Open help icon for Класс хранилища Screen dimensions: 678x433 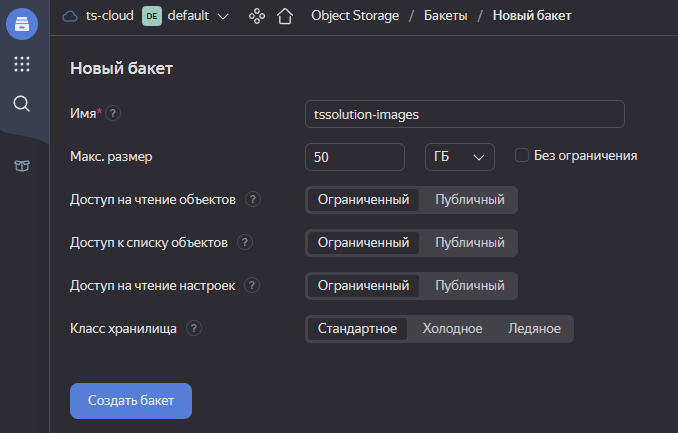pos(194,328)
